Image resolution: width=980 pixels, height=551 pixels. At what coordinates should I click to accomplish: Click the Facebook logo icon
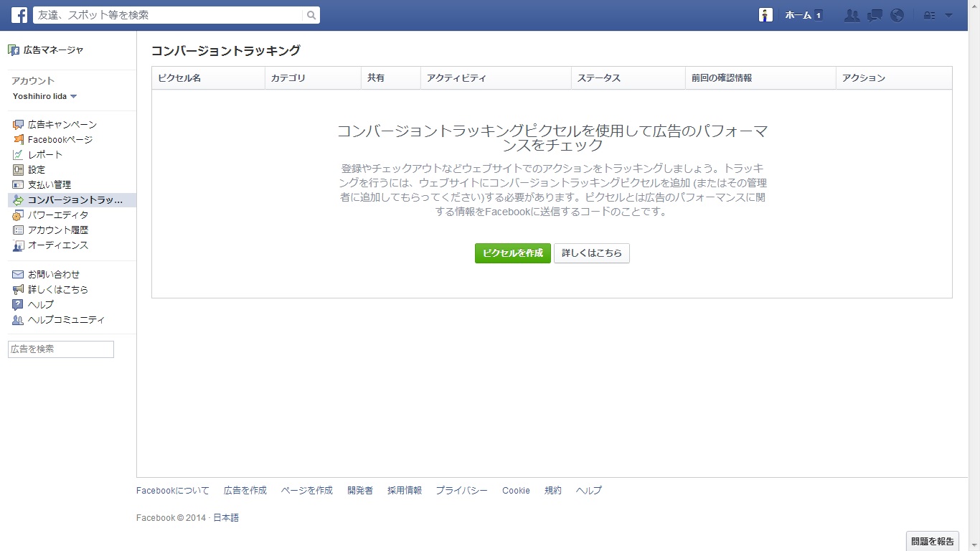[19, 15]
